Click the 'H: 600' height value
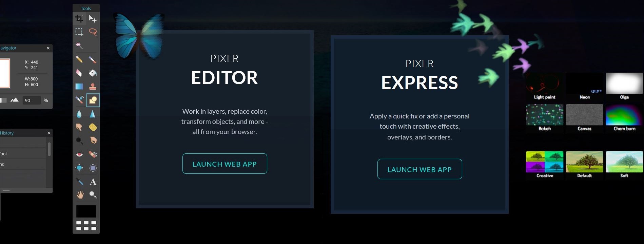This screenshot has width=644, height=244. coord(31,85)
